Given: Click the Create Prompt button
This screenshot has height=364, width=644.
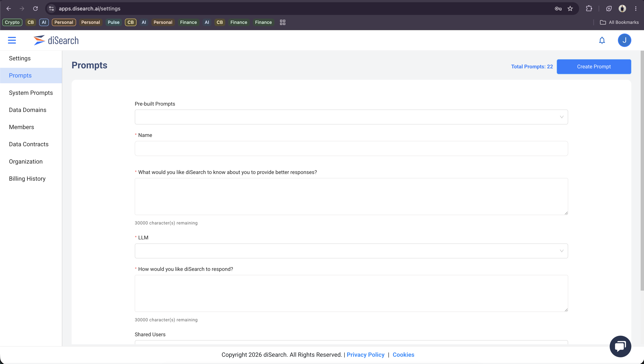Looking at the screenshot, I should (x=594, y=67).
